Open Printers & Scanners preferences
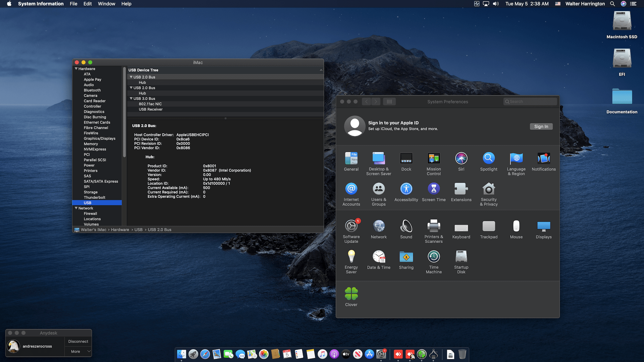The image size is (644, 362). [434, 231]
